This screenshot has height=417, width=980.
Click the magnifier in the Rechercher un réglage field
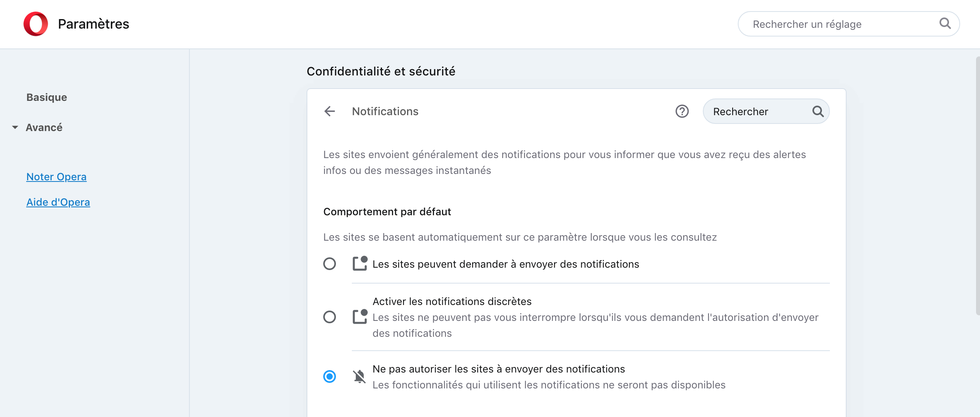[945, 24]
